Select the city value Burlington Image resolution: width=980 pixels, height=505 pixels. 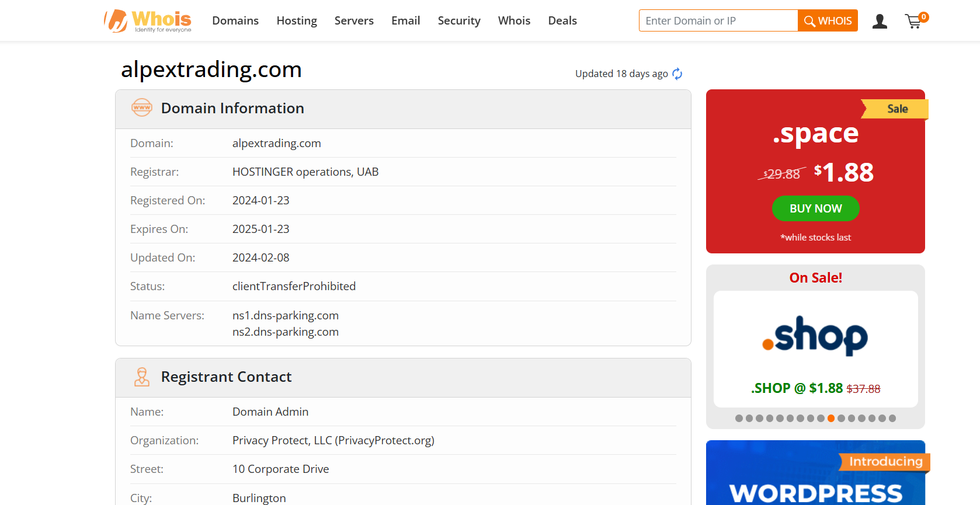[259, 498]
